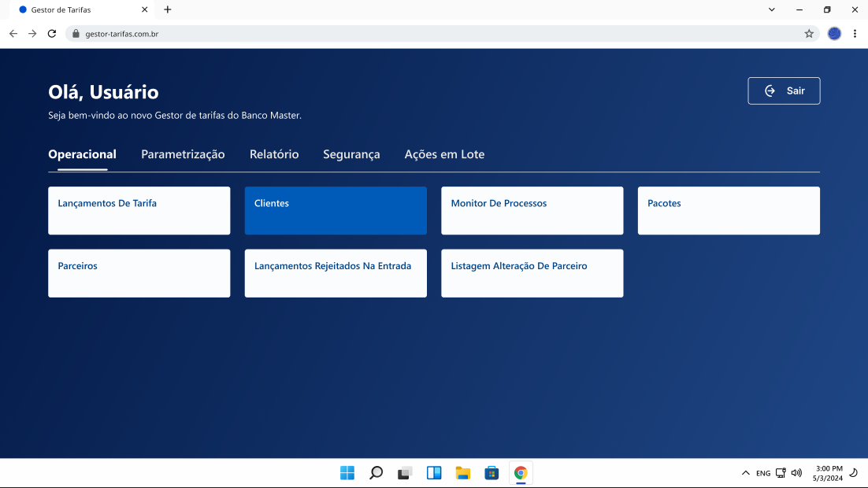868x488 pixels.
Task: Reload the page using the refresh icon
Action: pyautogui.click(x=52, y=34)
